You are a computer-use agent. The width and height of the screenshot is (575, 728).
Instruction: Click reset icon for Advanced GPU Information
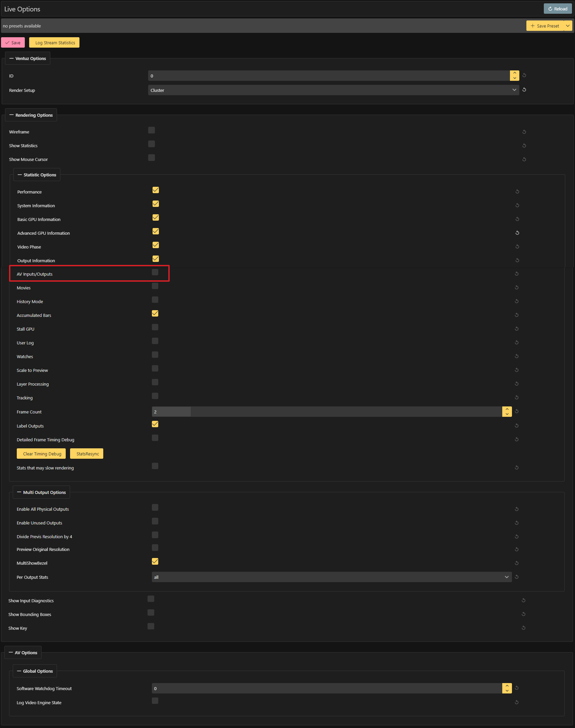pyautogui.click(x=517, y=233)
